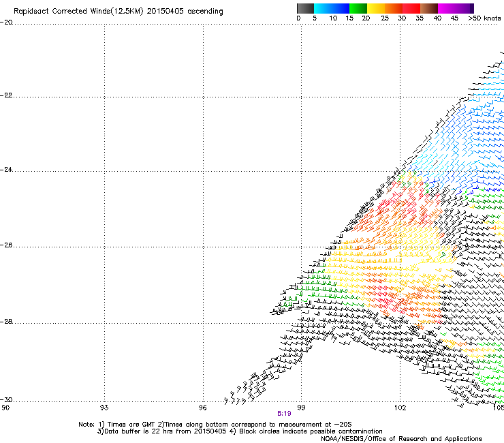Image resolution: width=504 pixels, height=443 pixels.
Task: Click the purple 'B:19' time label
Action: coord(284,414)
